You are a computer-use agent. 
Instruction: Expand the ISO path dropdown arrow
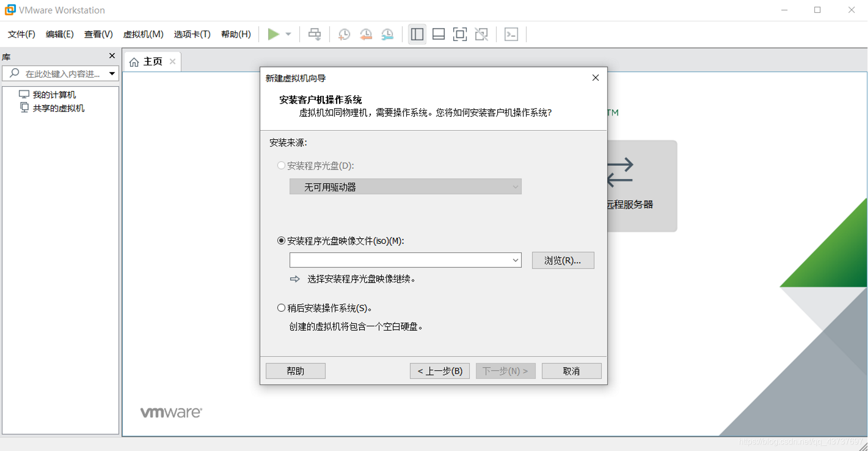click(515, 260)
